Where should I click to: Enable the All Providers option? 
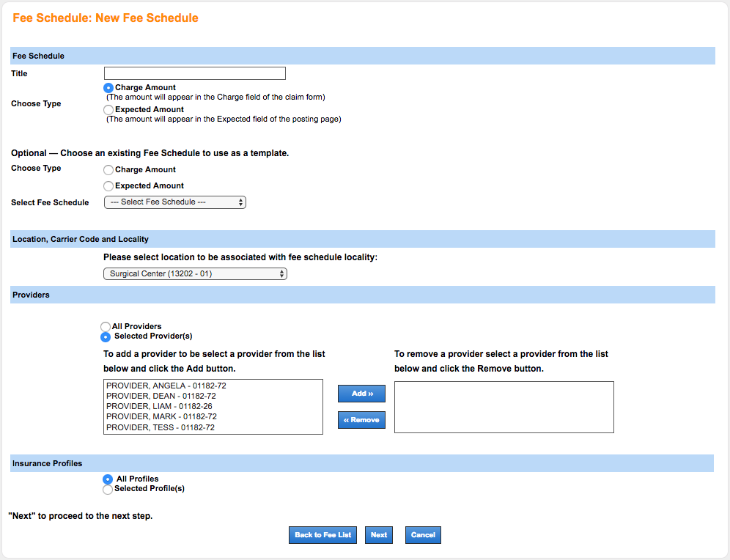(106, 327)
